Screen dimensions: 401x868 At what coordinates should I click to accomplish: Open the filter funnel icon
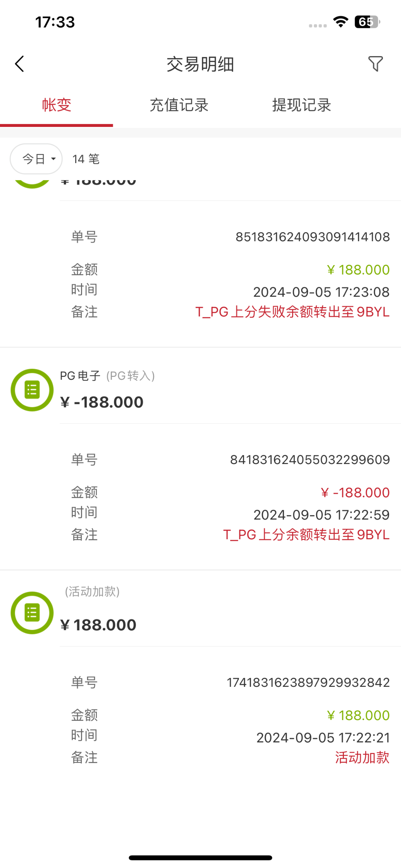[x=375, y=64]
